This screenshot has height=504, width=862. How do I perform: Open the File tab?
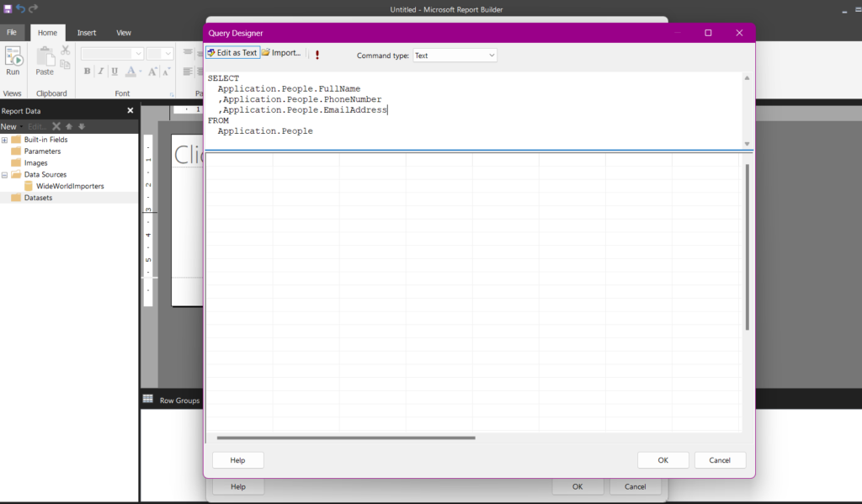[12, 33]
